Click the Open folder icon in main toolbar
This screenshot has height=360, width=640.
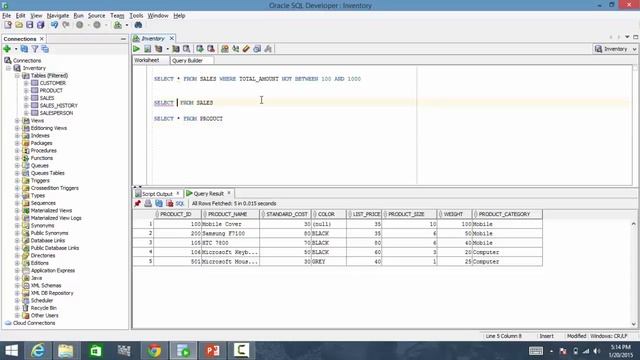tap(19, 25)
